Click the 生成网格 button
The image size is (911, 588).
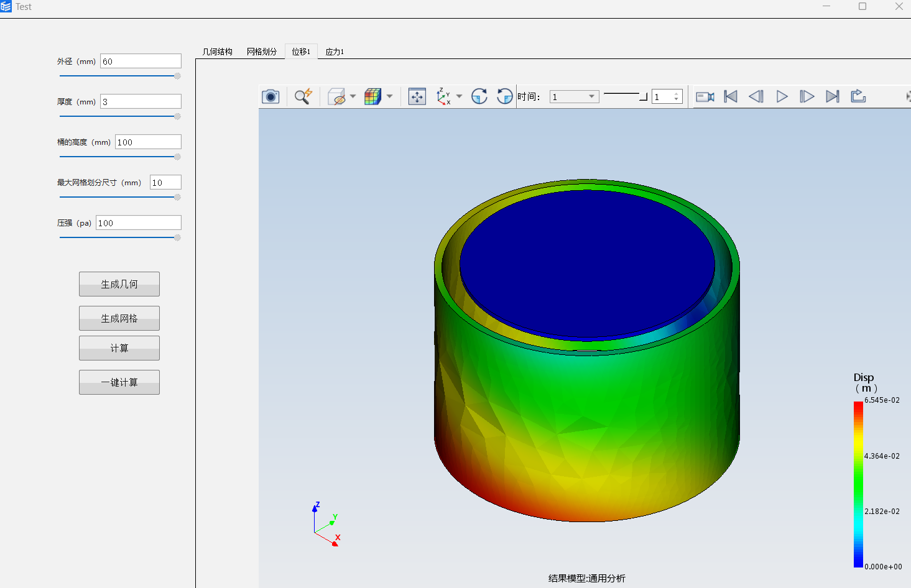119,318
